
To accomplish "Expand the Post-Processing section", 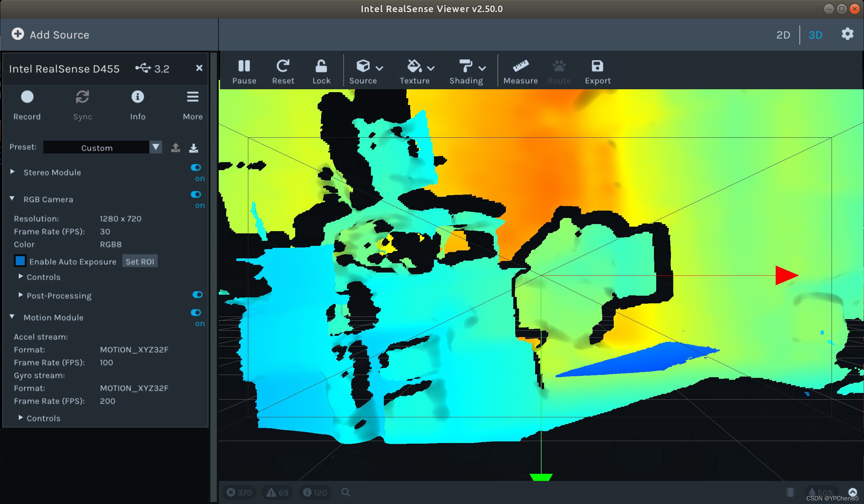I will point(21,295).
